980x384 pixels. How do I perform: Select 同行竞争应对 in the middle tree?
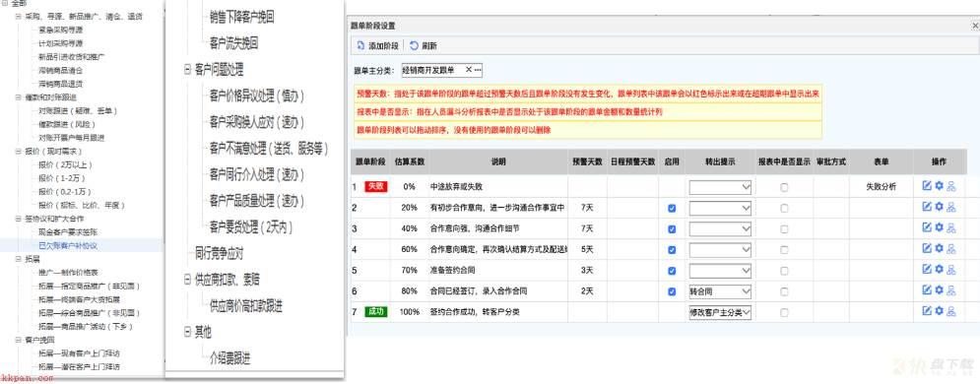point(219,254)
